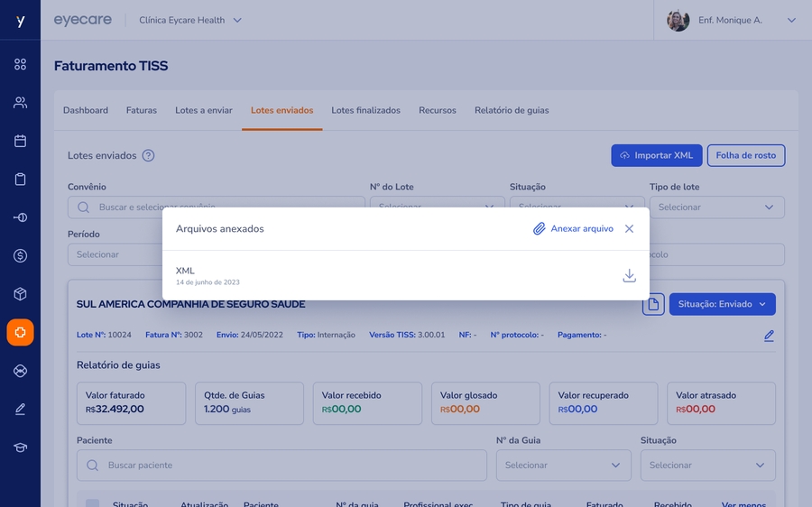
Task: Expand the Clínica Eycare Health selector
Action: coord(190,20)
